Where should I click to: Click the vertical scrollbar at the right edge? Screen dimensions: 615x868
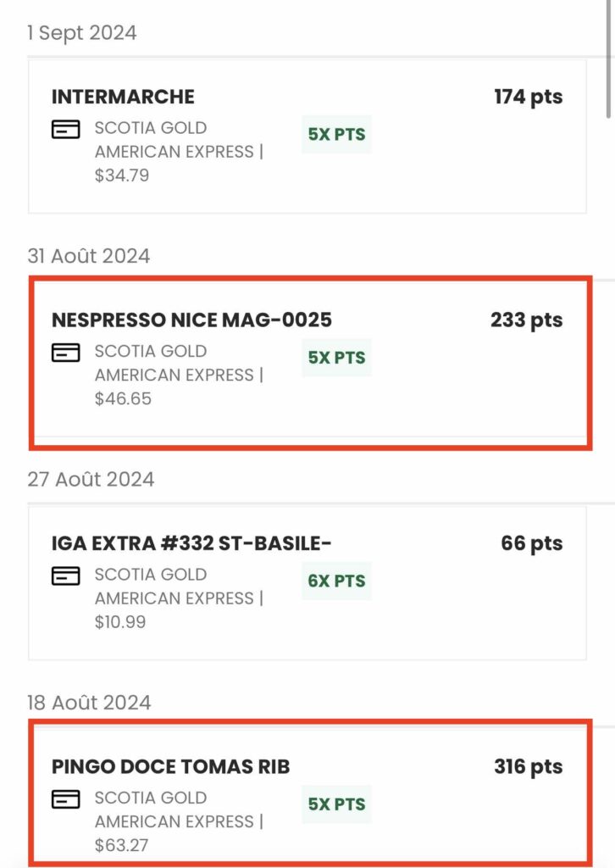[x=609, y=59]
